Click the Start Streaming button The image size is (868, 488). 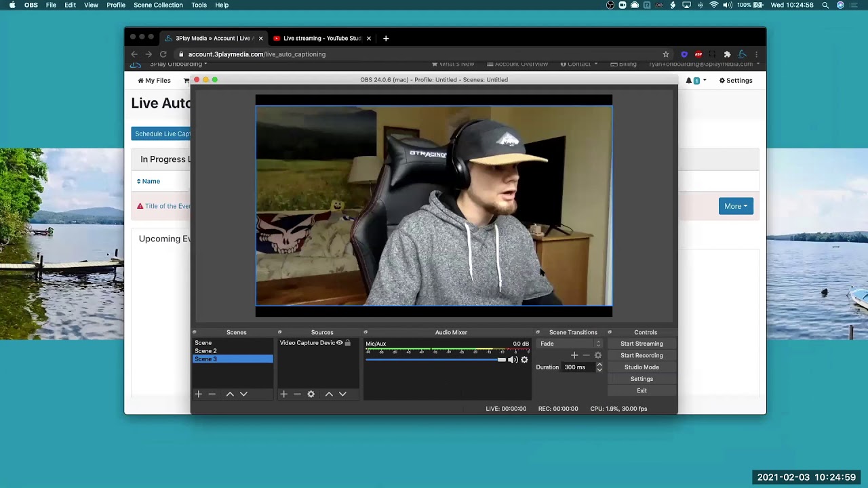(642, 344)
